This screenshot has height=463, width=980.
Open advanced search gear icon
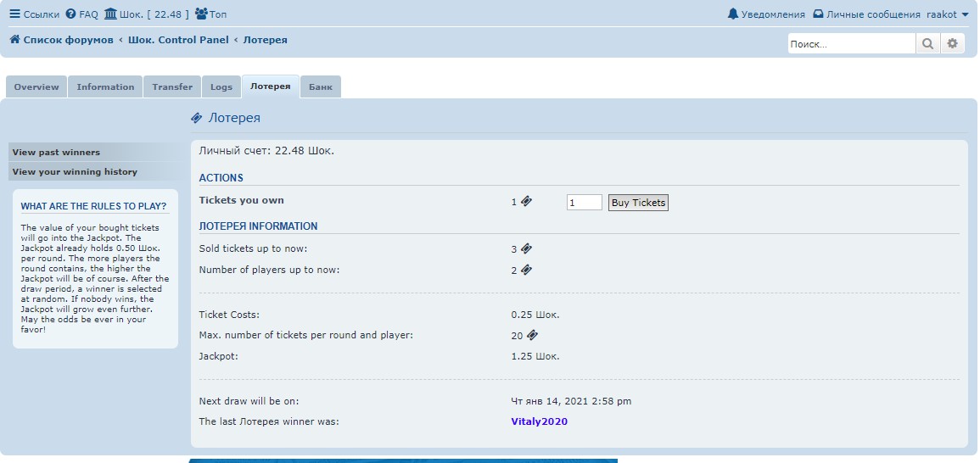click(x=953, y=44)
